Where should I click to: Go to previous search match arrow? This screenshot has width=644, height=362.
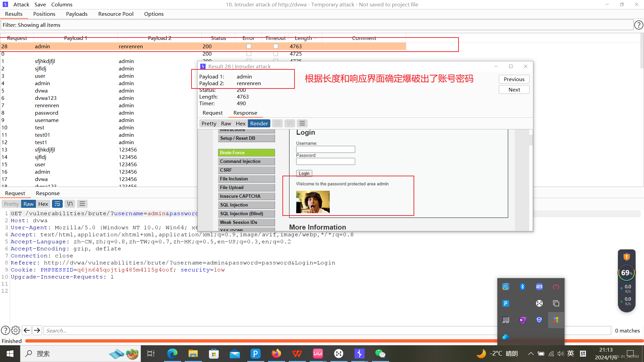tap(27, 330)
